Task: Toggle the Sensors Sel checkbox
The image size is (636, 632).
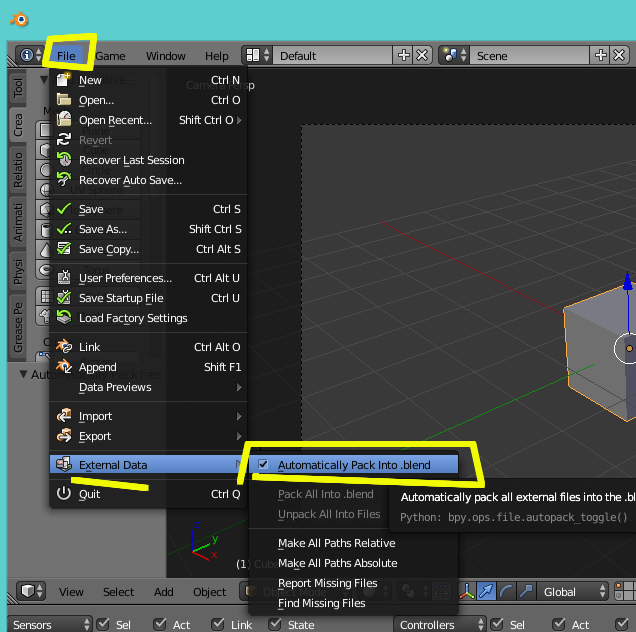Action: tap(103, 624)
